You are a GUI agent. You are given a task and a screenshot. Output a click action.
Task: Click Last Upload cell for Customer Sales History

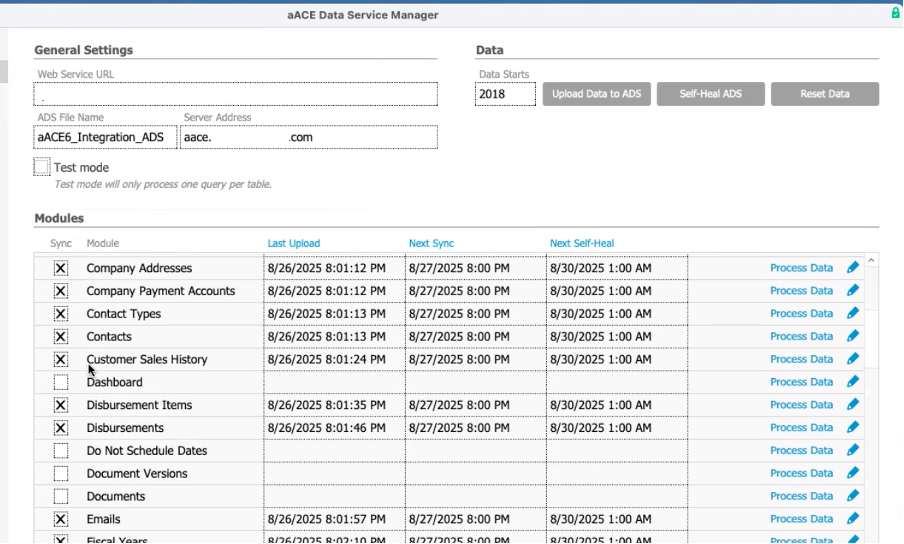[334, 360]
